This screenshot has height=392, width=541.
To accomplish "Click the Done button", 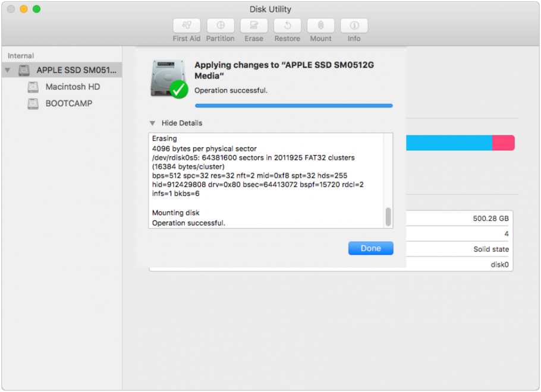I will (x=370, y=248).
